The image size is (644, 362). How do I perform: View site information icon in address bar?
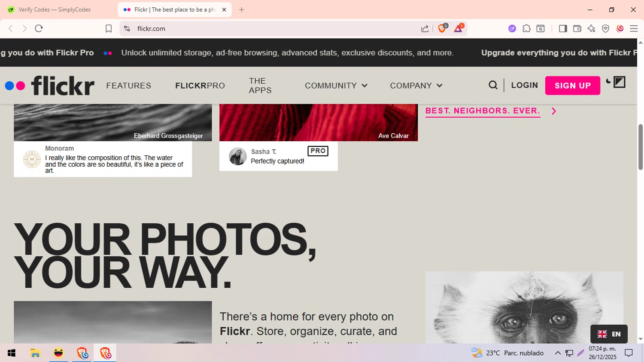pyautogui.click(x=127, y=28)
